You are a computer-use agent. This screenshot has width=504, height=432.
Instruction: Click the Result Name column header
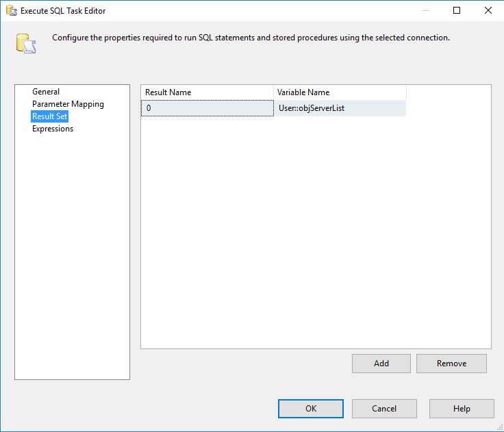pos(207,92)
